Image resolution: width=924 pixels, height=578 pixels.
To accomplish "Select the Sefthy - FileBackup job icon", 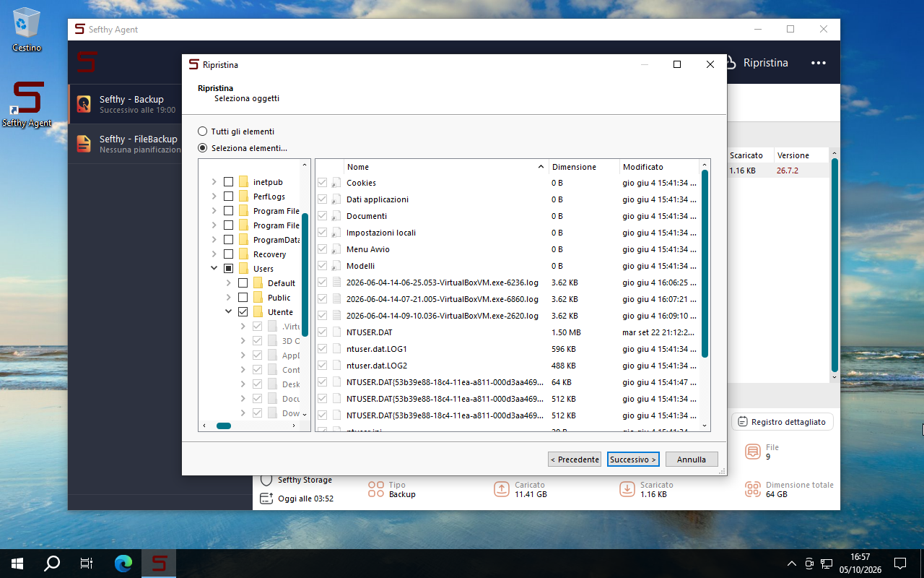I will pyautogui.click(x=84, y=144).
